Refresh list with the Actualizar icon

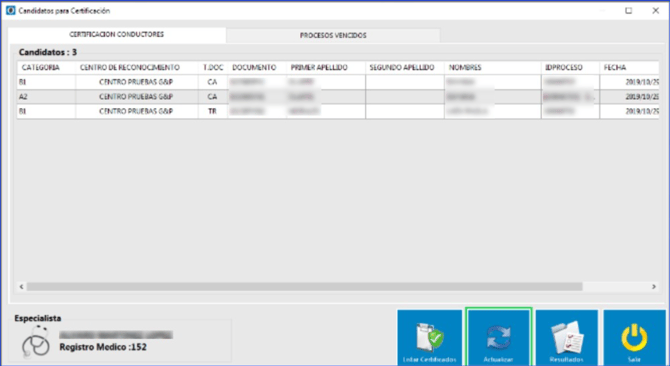coord(498,336)
